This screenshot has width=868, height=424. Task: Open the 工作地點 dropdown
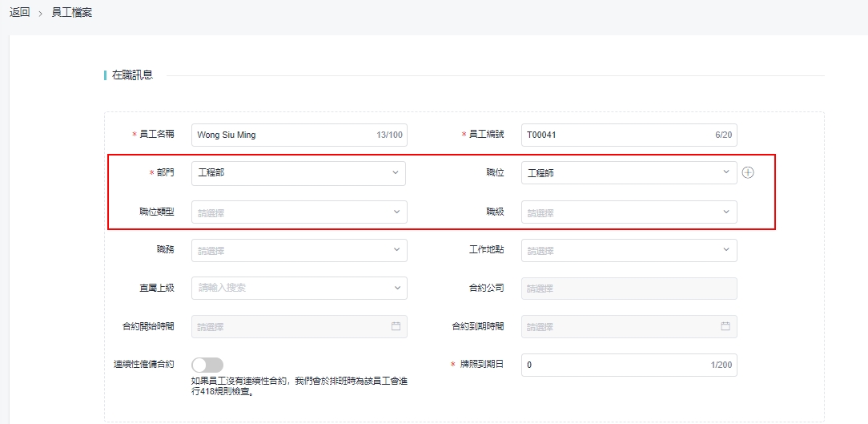click(629, 250)
